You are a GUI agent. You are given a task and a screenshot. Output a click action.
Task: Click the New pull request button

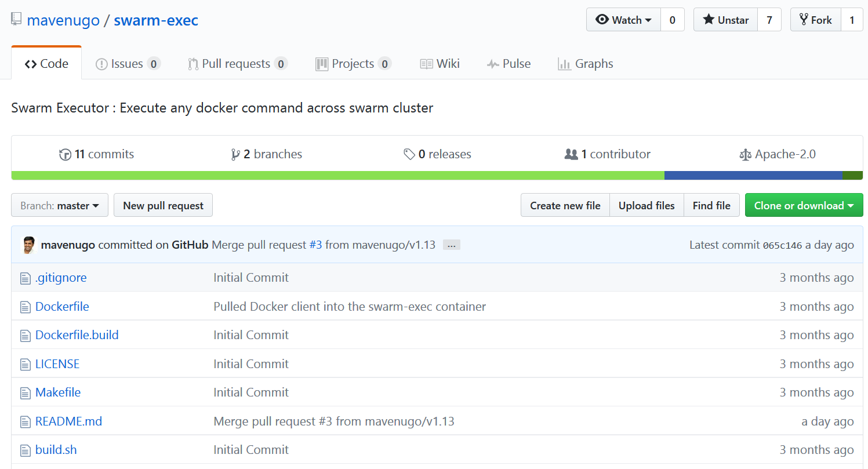(x=163, y=205)
